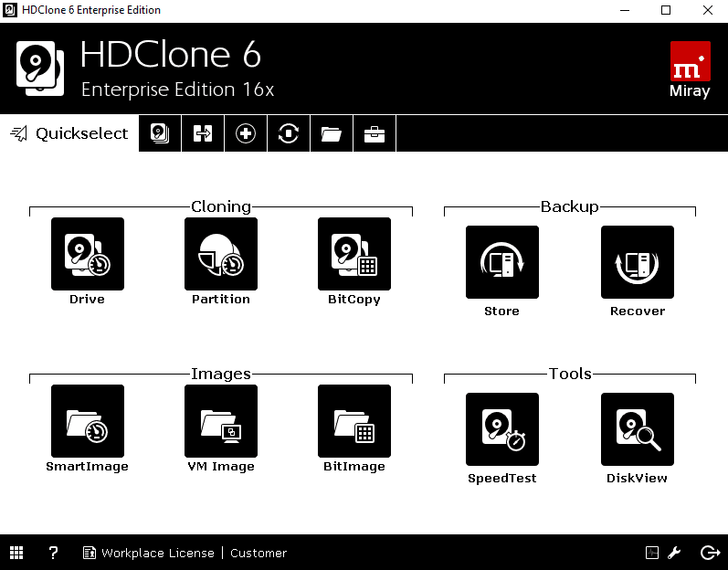Switch to the open folder tab icon
Viewport: 728px width, 570px height.
(x=331, y=133)
